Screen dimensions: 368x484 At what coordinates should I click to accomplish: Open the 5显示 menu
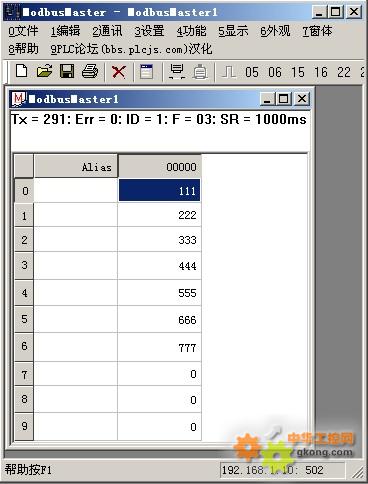coord(233,31)
